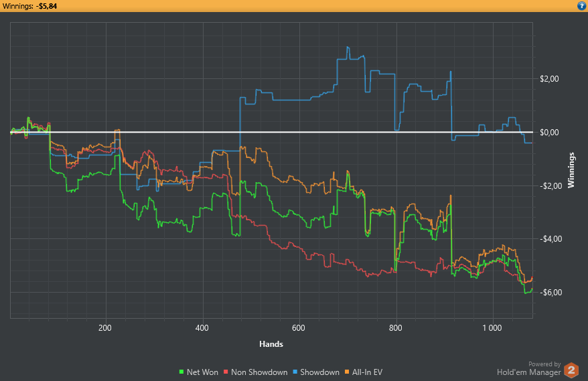Viewport: 588px width, 381px height.
Task: Click the $2,00 y-axis label
Action: click(549, 79)
